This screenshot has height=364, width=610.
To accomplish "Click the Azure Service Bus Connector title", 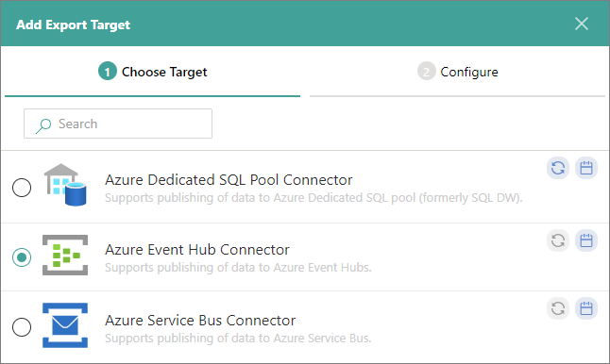I will (x=200, y=321).
